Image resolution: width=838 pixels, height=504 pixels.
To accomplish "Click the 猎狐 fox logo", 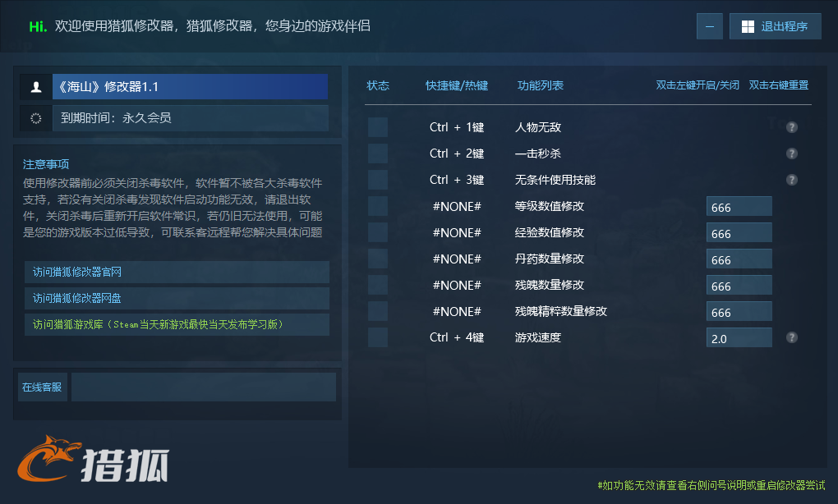I will pos(93,460).
